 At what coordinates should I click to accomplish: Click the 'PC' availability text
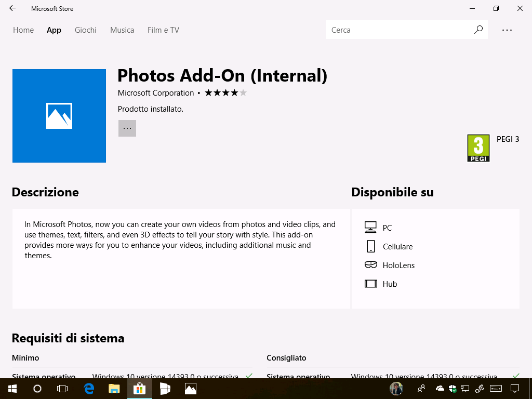(387, 228)
